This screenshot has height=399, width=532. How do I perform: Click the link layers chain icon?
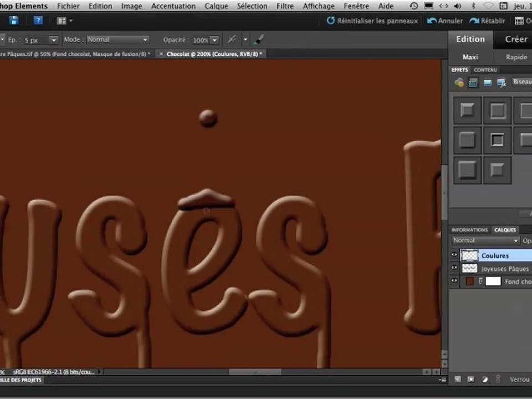tap(498, 379)
